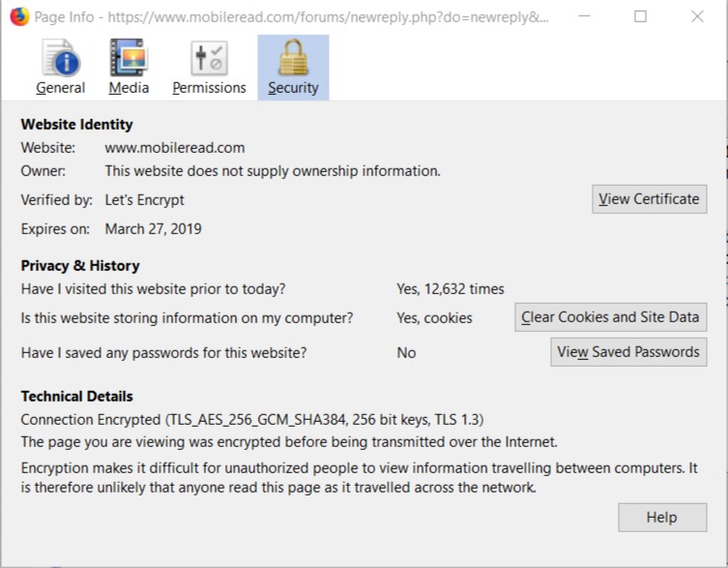This screenshot has width=728, height=568.
Task: Switch to the Media tab label
Action: [129, 88]
